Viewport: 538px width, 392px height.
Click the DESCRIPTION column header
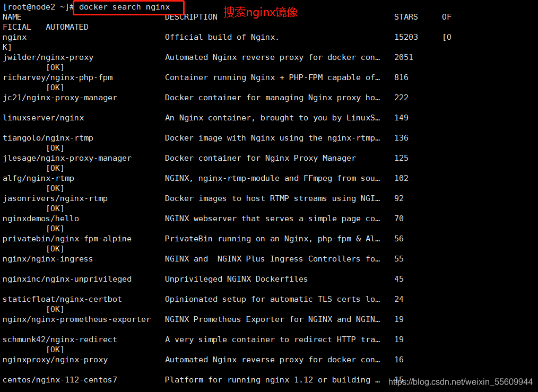(x=191, y=17)
